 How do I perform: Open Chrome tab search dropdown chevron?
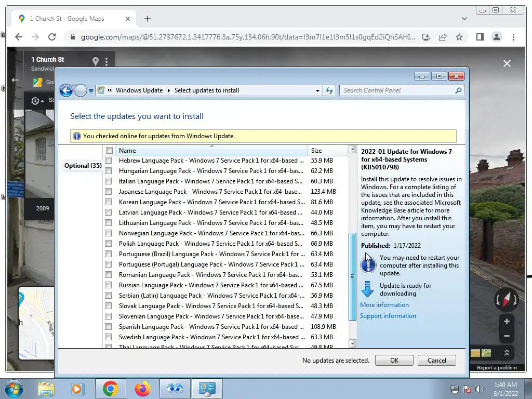pos(464,19)
